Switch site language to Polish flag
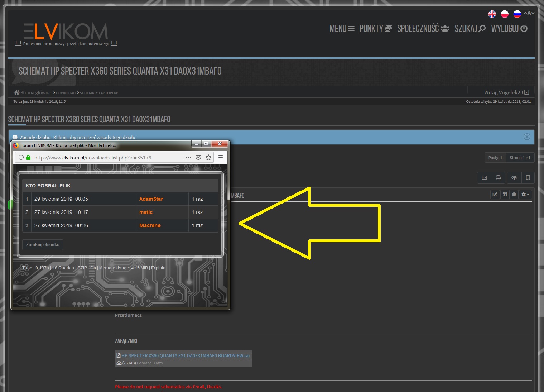 click(505, 14)
